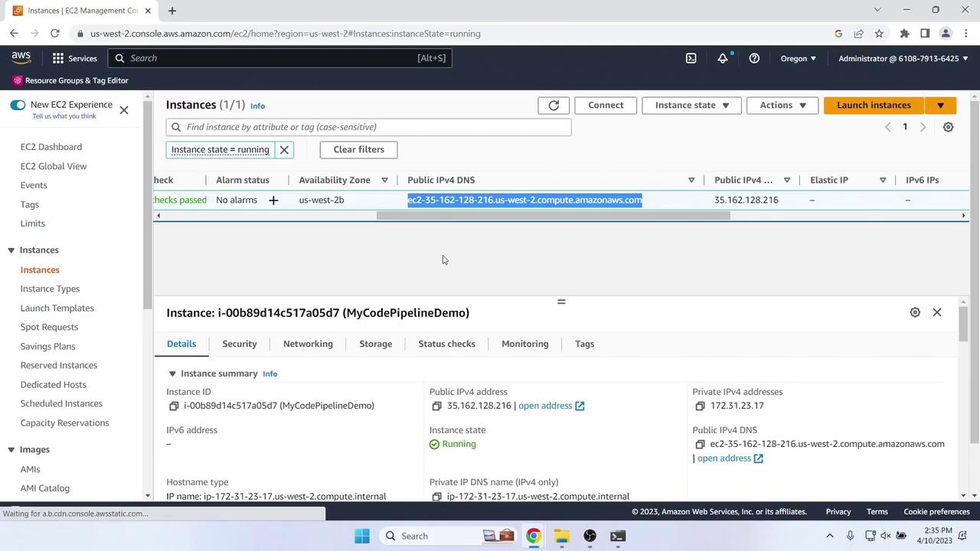Click the details panel resize handle
Viewport: 980px width, 551px height.
coord(561,302)
